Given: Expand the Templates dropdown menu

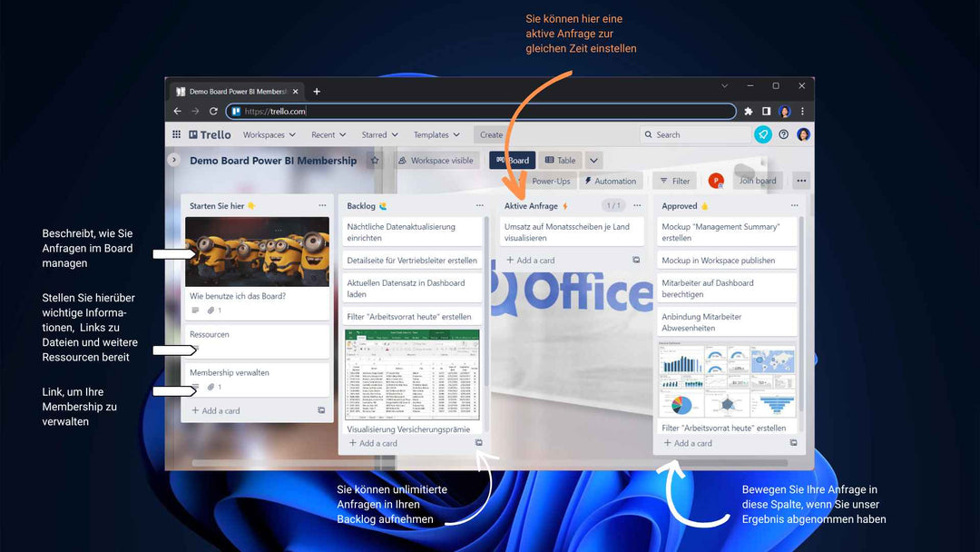Looking at the screenshot, I should click(x=436, y=134).
